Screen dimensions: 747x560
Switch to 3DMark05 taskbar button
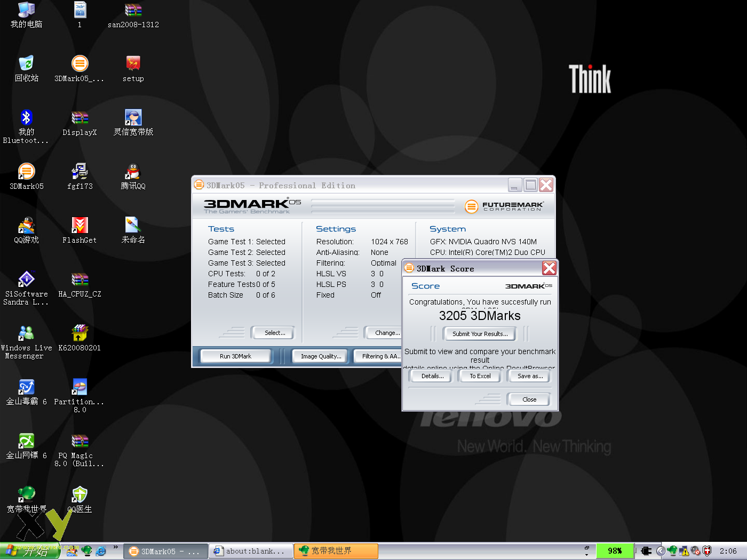165,551
